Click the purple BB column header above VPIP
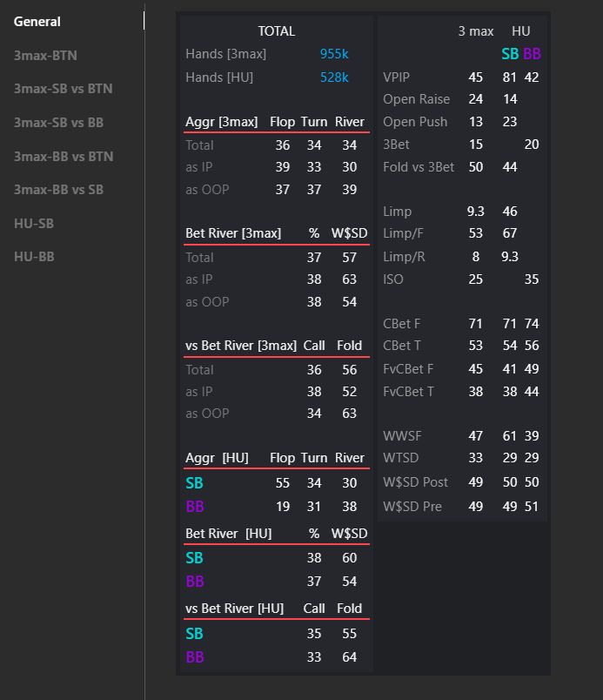The height and width of the screenshot is (700, 603). click(x=532, y=54)
